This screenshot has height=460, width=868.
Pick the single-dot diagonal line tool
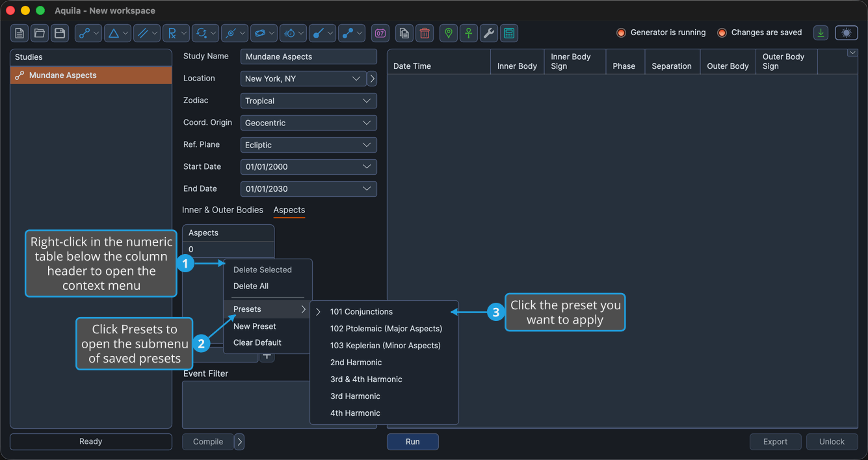322,33
